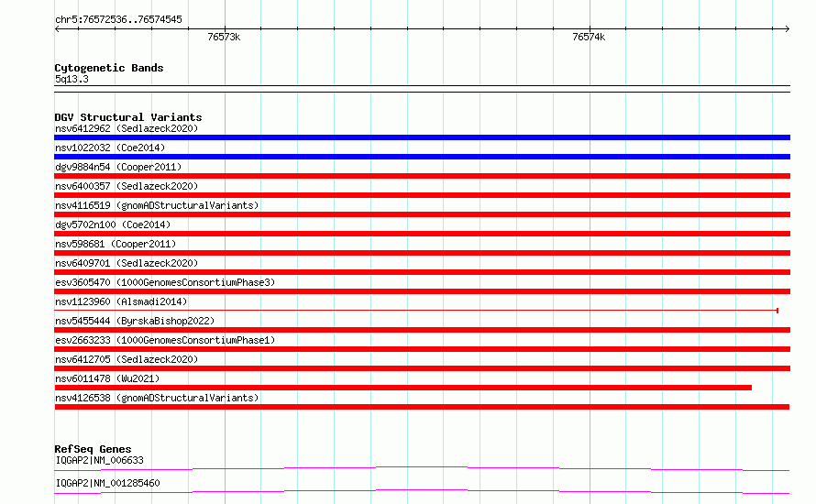Click the red bar of nsv598681

click(422, 253)
